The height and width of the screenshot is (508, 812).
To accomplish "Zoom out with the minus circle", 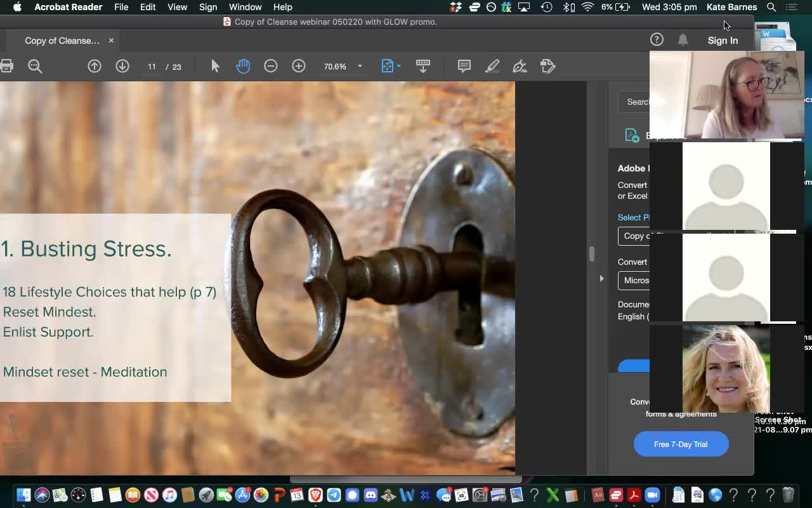I will point(271,66).
